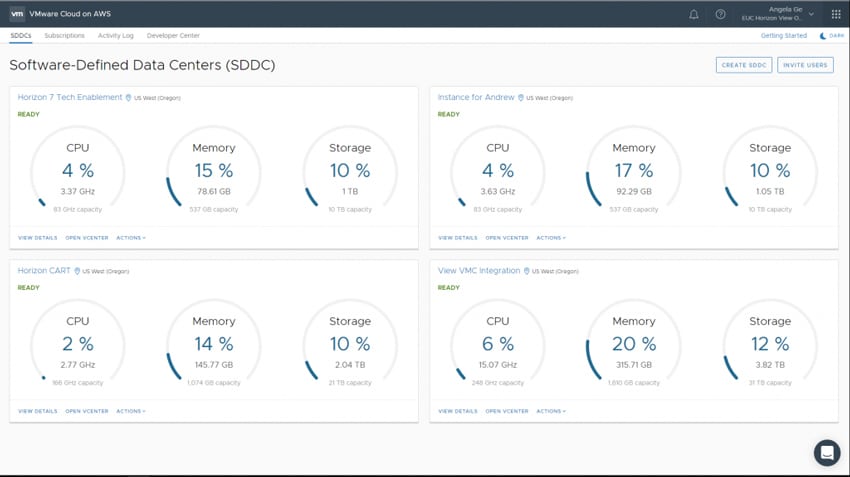Open vCenter for Instance for Andrew

[507, 238]
